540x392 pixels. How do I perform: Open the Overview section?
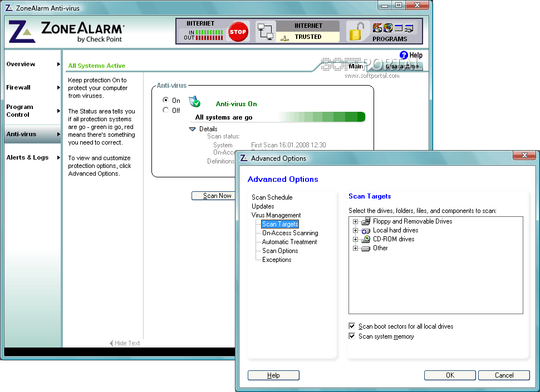[21, 64]
